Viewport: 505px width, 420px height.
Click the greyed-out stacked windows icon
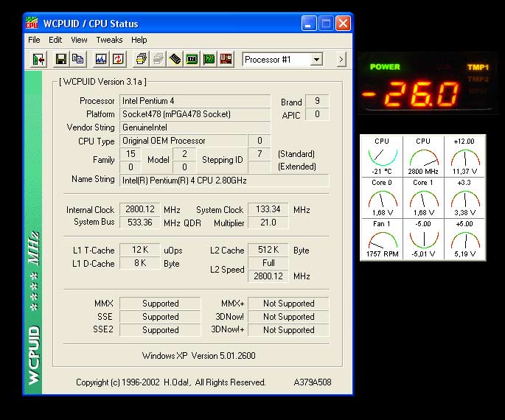click(158, 59)
